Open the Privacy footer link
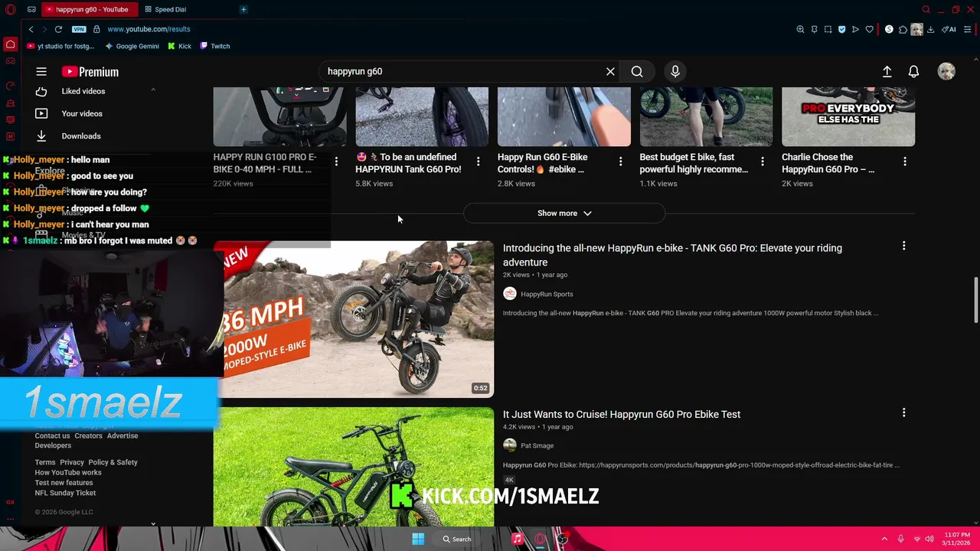This screenshot has width=980, height=551. tap(72, 462)
